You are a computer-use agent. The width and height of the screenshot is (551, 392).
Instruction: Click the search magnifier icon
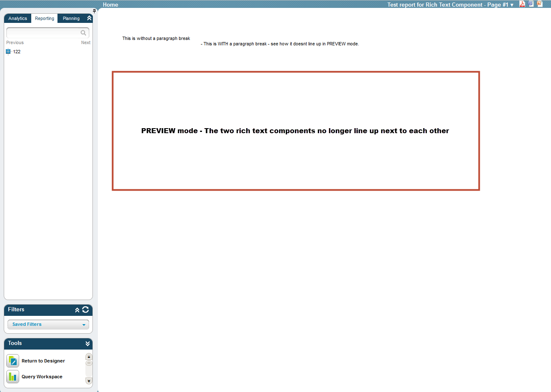click(x=83, y=33)
